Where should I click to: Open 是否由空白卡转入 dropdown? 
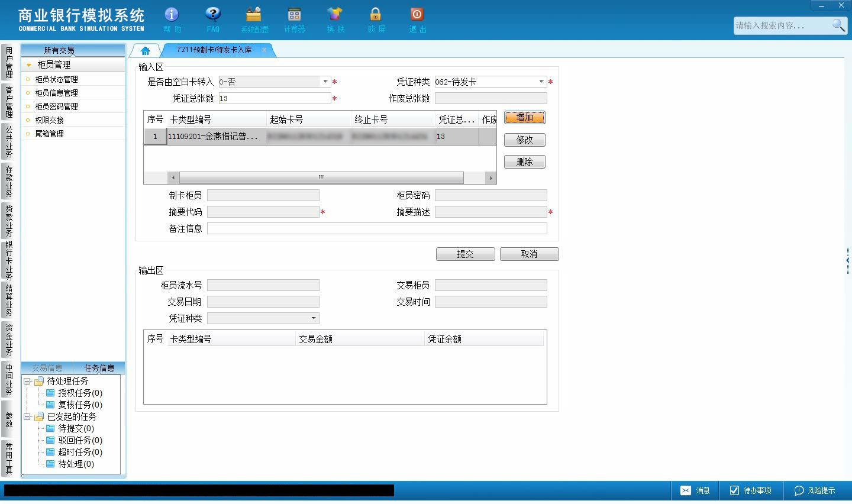(325, 82)
